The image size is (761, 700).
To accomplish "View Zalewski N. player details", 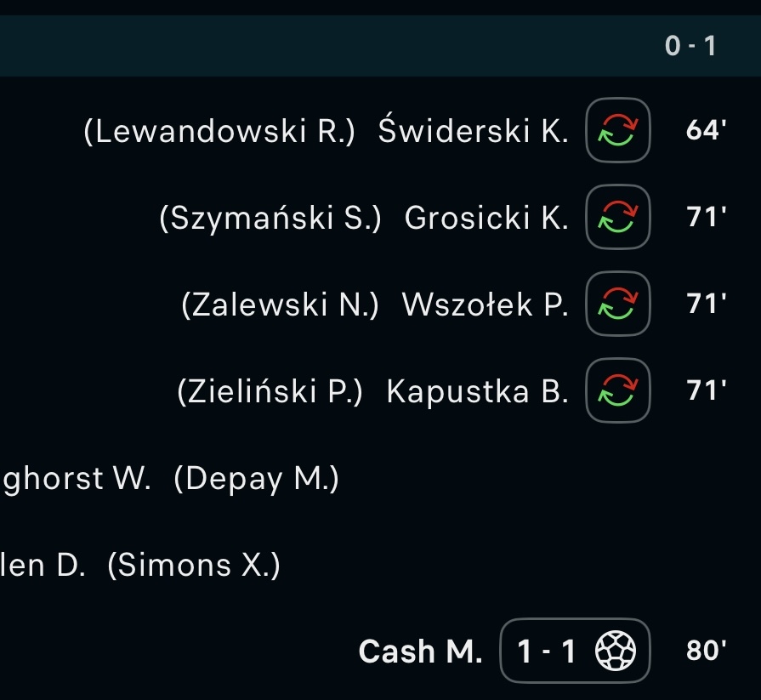I will (x=281, y=304).
